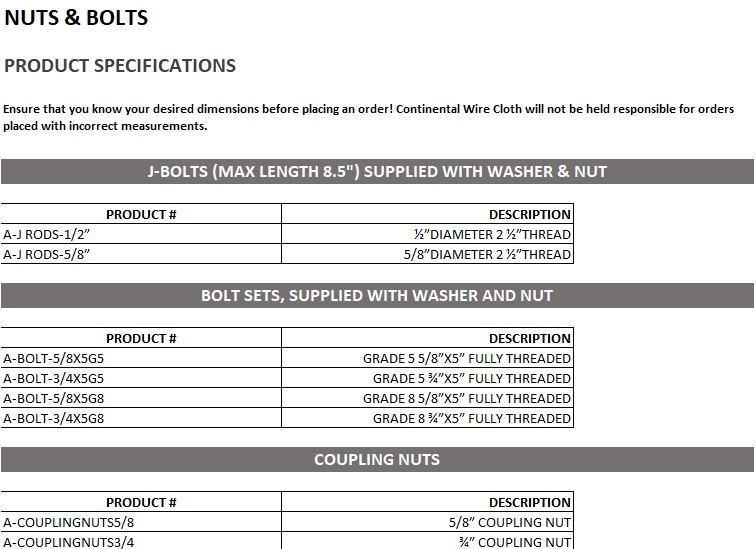Click product A-BOLT-3/4X5G5 cell
Image resolution: width=756 pixels, height=549 pixels.
click(54, 378)
